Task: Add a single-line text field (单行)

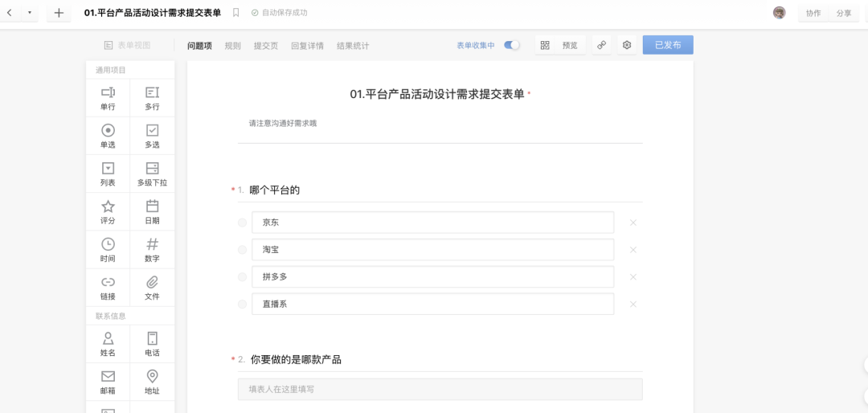Action: point(108,98)
